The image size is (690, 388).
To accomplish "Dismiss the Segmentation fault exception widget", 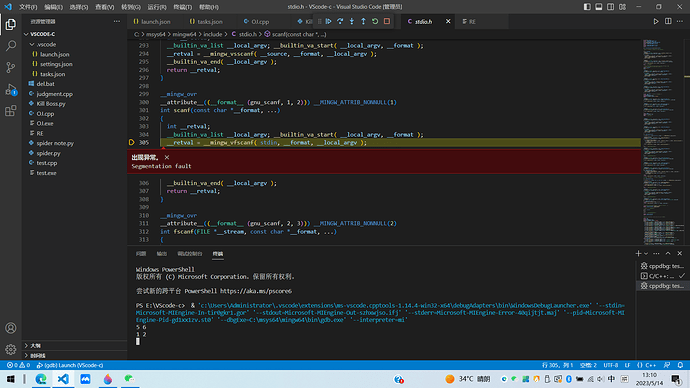I will click(167, 157).
